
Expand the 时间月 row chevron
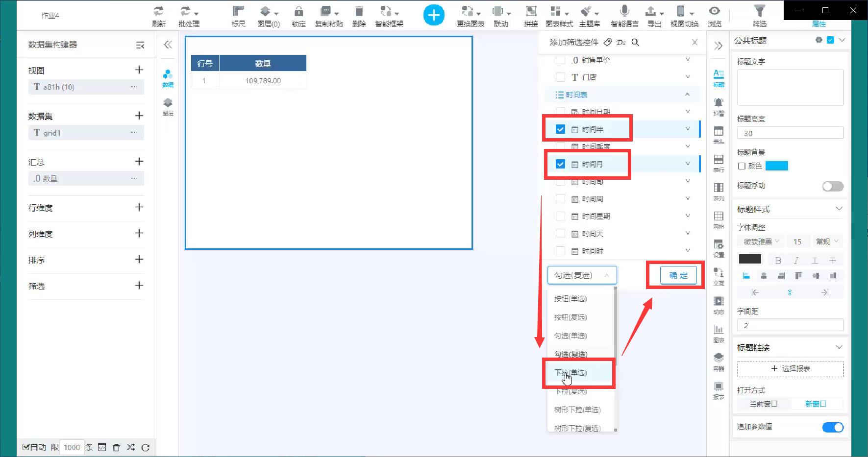click(688, 164)
